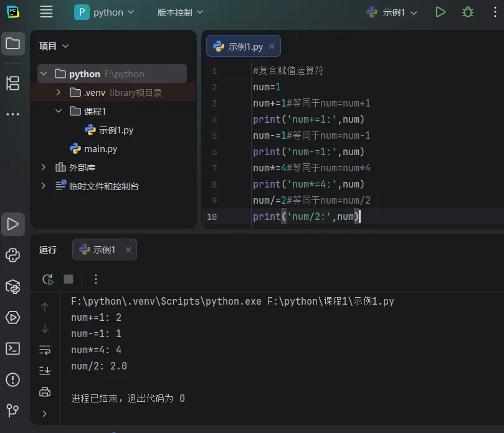Open the main hamburger menu

46,12
